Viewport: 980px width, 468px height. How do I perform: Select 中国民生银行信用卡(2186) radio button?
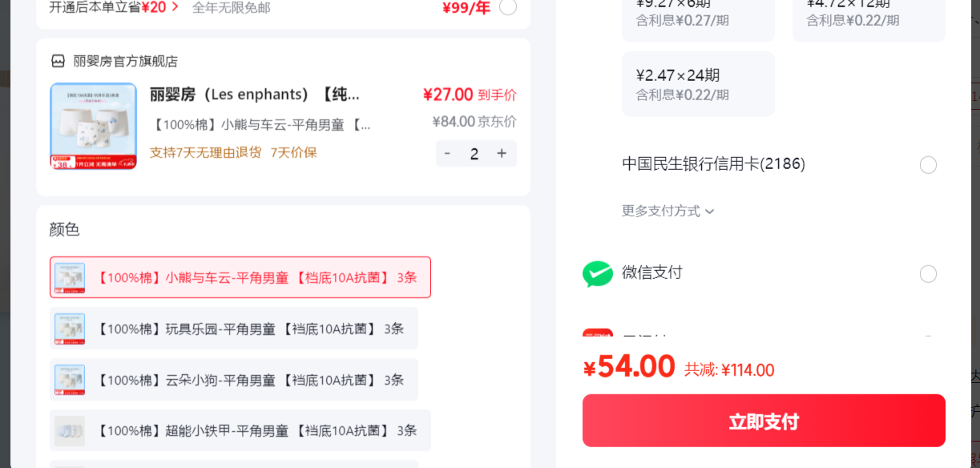(928, 165)
